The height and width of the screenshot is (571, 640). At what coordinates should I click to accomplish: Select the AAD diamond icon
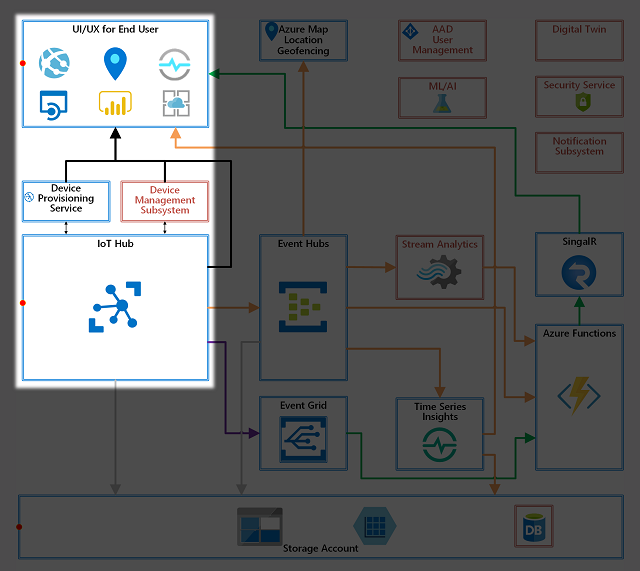(410, 31)
